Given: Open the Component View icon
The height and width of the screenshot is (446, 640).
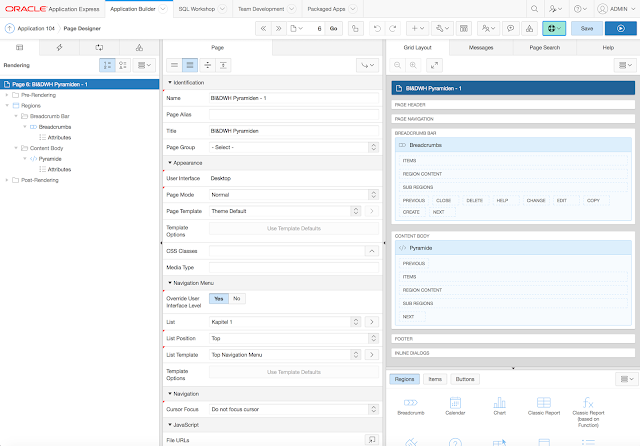Looking at the screenshot, I should tap(464, 29).
